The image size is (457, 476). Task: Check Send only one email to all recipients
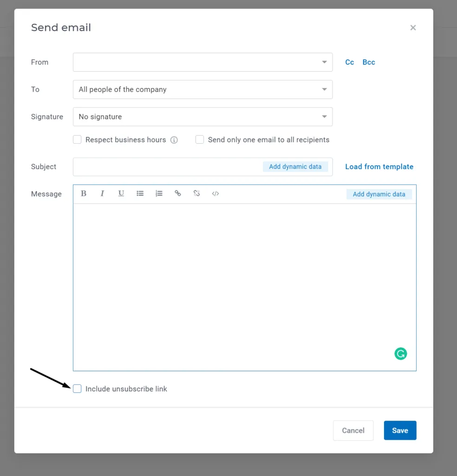tap(200, 139)
